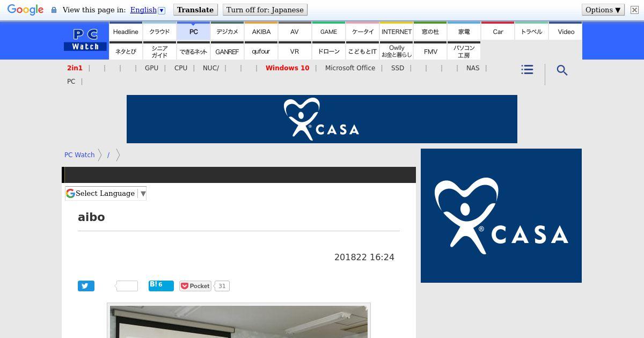Open the 窓の杜 tab
The width and height of the screenshot is (644, 338).
[x=430, y=31]
